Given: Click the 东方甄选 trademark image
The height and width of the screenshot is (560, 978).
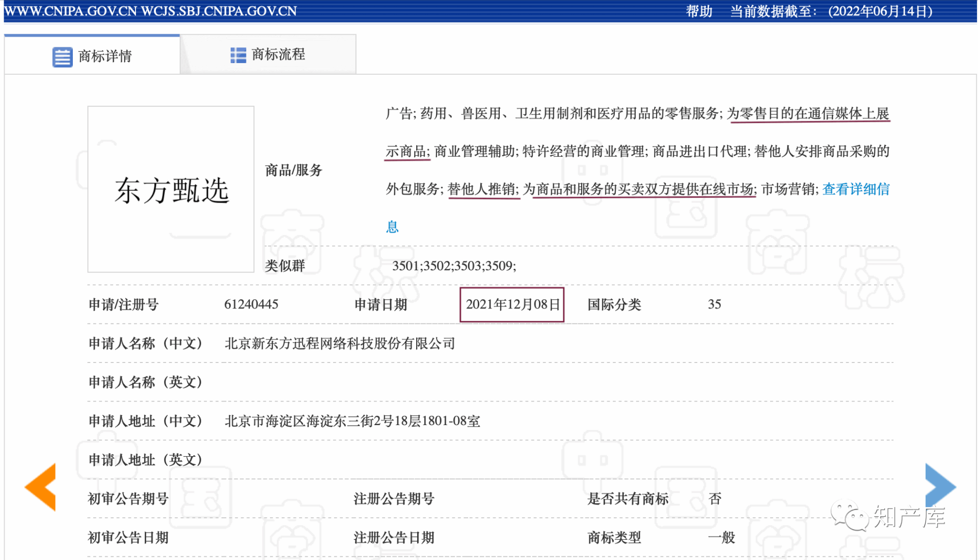Looking at the screenshot, I should click(x=171, y=189).
